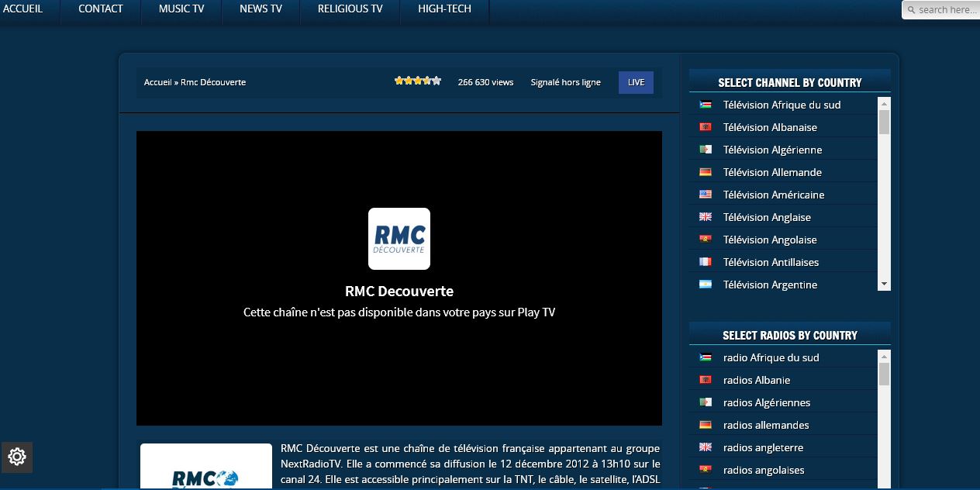Viewport: 980px width, 490px height.
Task: Open Télévision Anglaise link
Action: pyautogui.click(x=767, y=217)
